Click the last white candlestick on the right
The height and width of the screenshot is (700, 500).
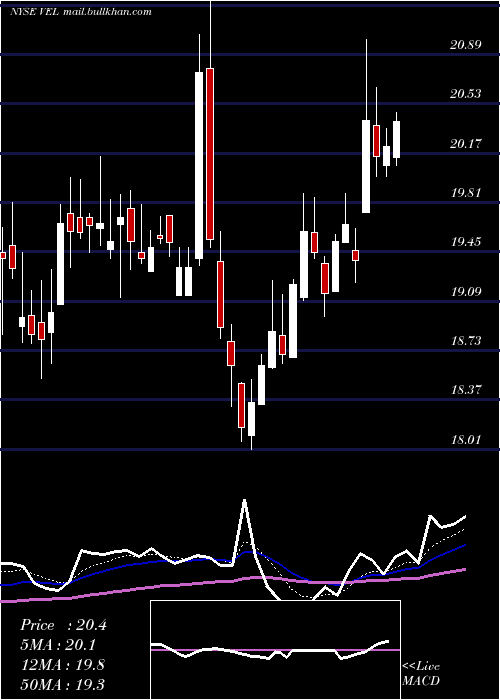tap(396, 139)
